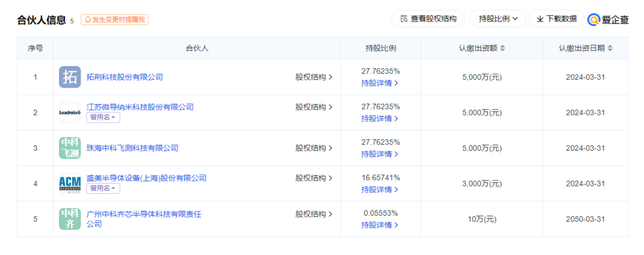This screenshot has height=255, width=644.
Task: Open 查看股权结构 view
Action: (428, 19)
